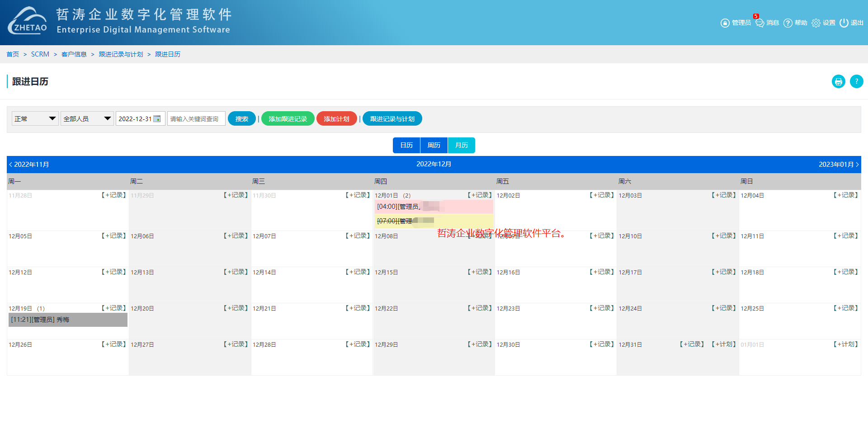The height and width of the screenshot is (438, 868).
Task: Click the green 添加跟进记录 button
Action: [288, 118]
